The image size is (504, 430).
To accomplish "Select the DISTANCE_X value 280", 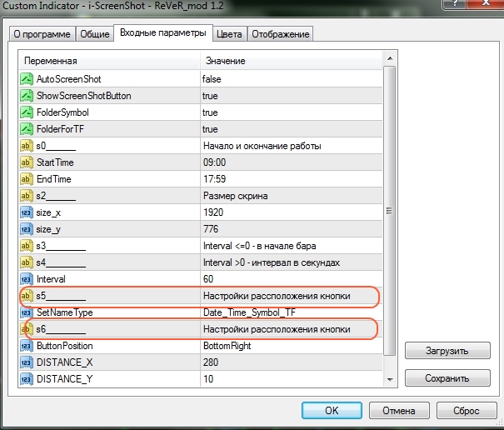I will pyautogui.click(x=211, y=362).
